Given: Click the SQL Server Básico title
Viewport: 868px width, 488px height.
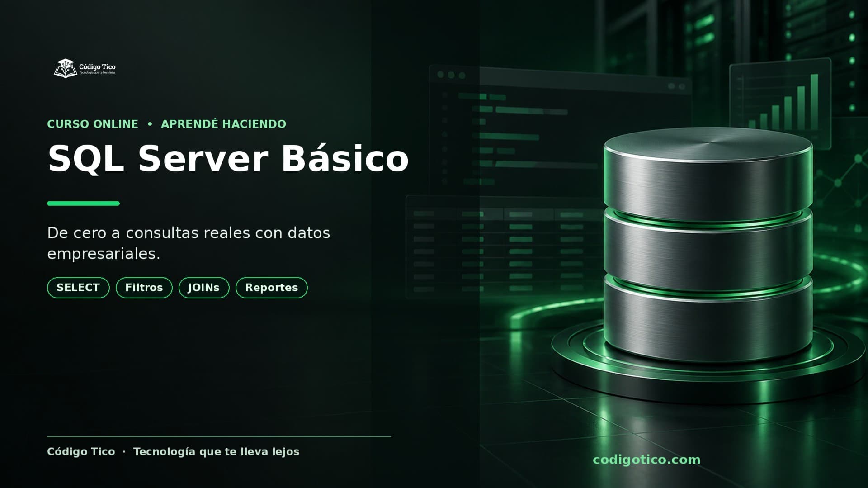Looking at the screenshot, I should [228, 158].
